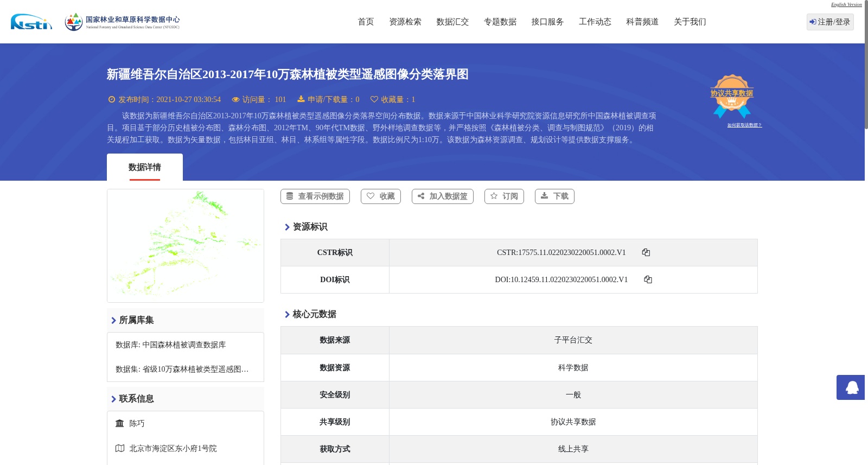The width and height of the screenshot is (868, 465).
Task: Go to 首页 in the navigation
Action: click(x=366, y=22)
